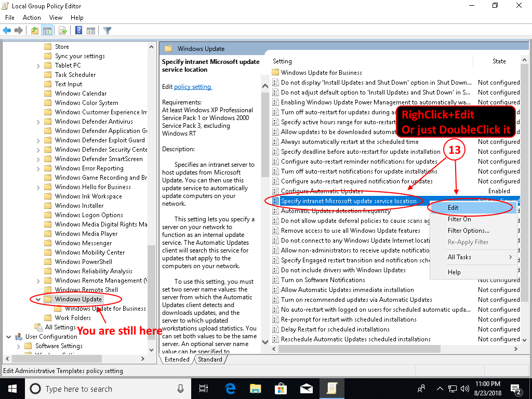This screenshot has height=399, width=532.
Task: Open the All Tasks submenu arrow
Action: [x=510, y=257]
